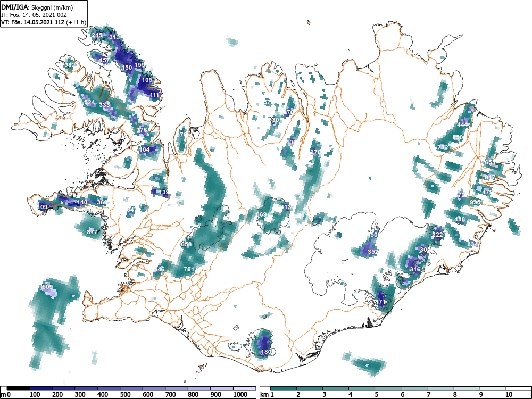Click the dark teal swatch between 1 and 2 km
Viewport: 532px width, 399px height.
pyautogui.click(x=284, y=388)
